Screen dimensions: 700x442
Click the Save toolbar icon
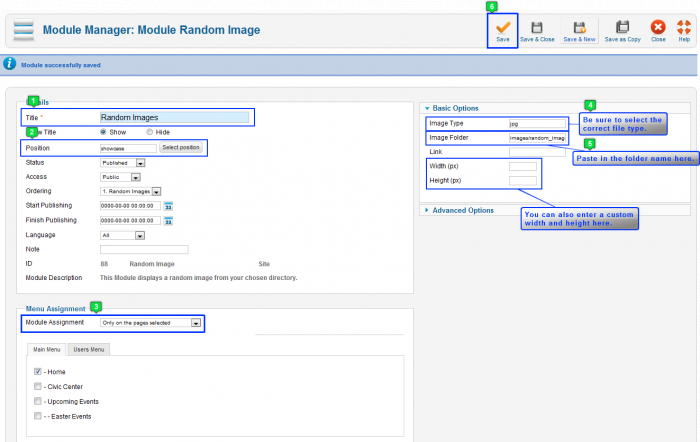[x=502, y=28]
